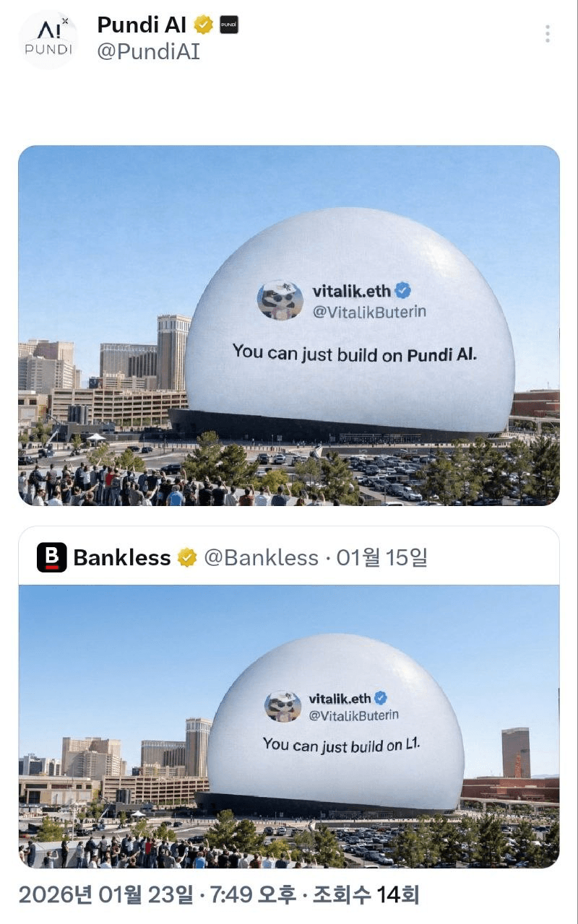
Task: Click the blue verified check in the bottom sphere image
Action: click(x=381, y=697)
